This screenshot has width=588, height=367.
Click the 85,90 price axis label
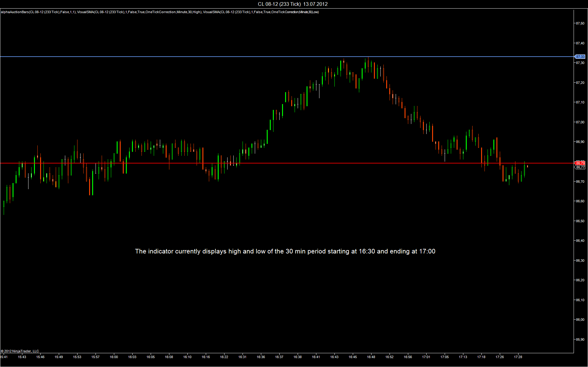(580, 339)
